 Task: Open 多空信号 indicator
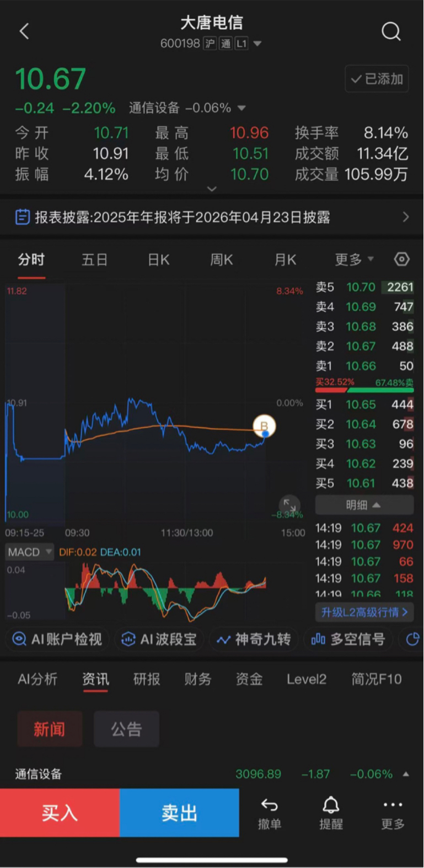pyautogui.click(x=348, y=639)
